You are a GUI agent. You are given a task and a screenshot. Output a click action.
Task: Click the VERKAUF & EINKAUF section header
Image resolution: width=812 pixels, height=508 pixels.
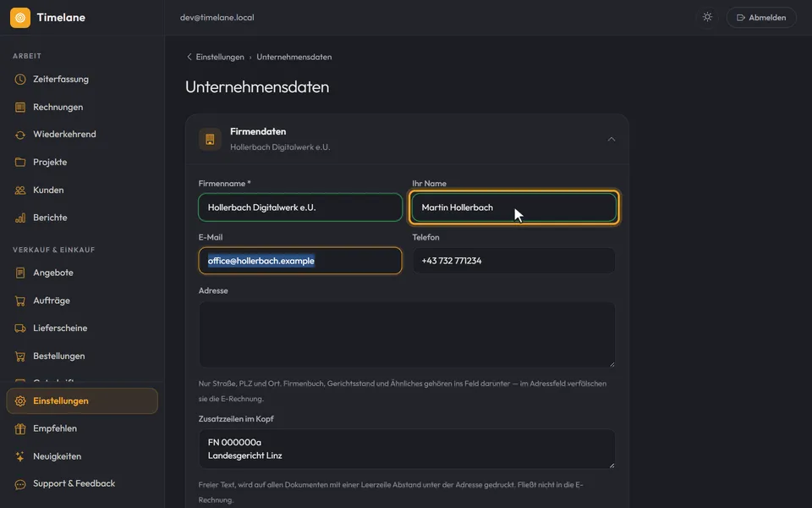54,250
